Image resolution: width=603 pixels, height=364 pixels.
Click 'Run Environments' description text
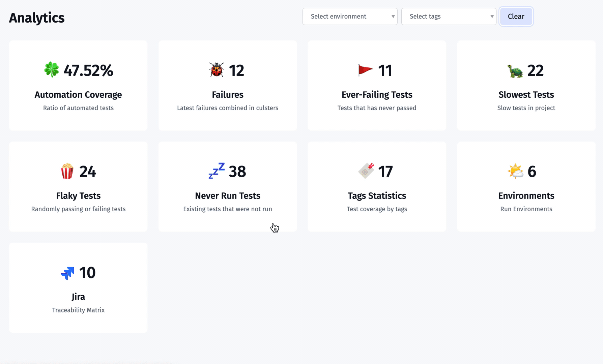(526, 209)
